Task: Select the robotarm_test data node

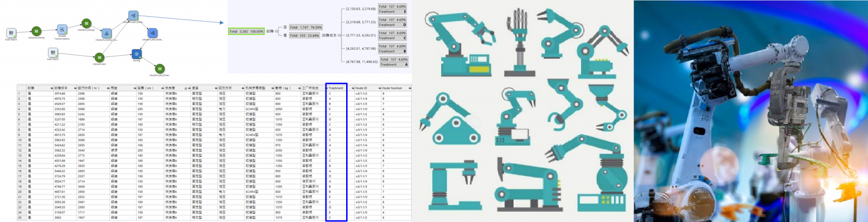Action: [99, 57]
